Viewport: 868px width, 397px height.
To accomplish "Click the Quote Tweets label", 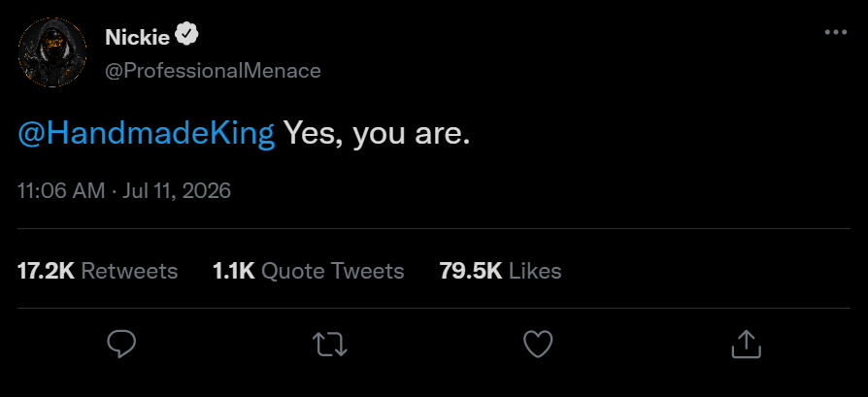I will (x=333, y=272).
